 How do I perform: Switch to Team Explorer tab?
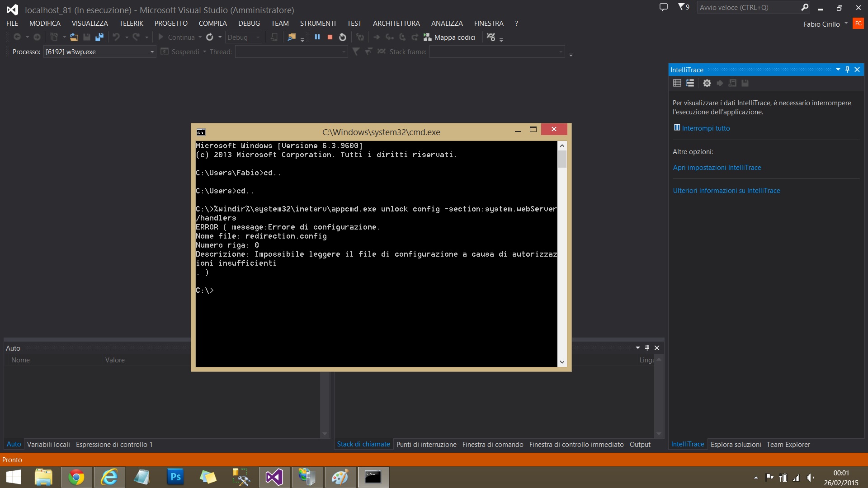(788, 445)
